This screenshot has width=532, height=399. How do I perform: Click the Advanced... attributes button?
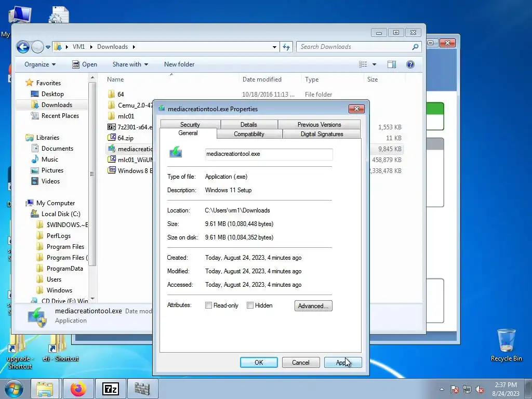(313, 305)
